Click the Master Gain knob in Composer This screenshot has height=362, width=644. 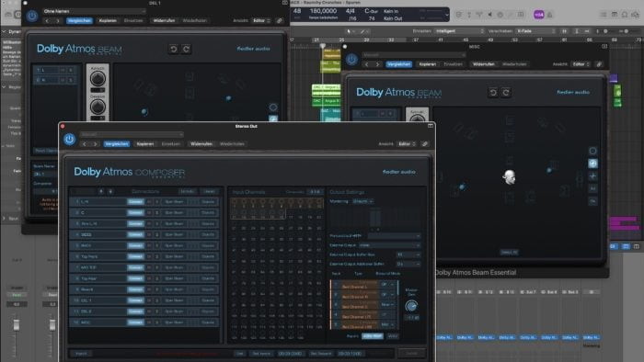pos(411,306)
